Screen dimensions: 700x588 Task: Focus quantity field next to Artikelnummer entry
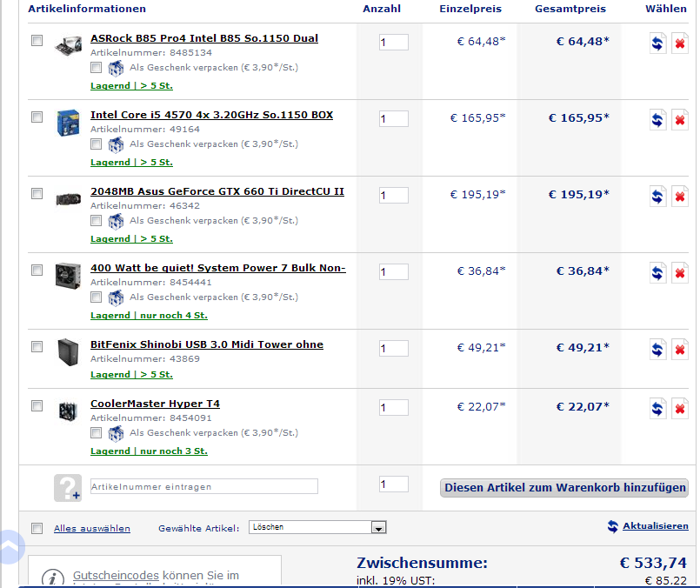tap(394, 484)
